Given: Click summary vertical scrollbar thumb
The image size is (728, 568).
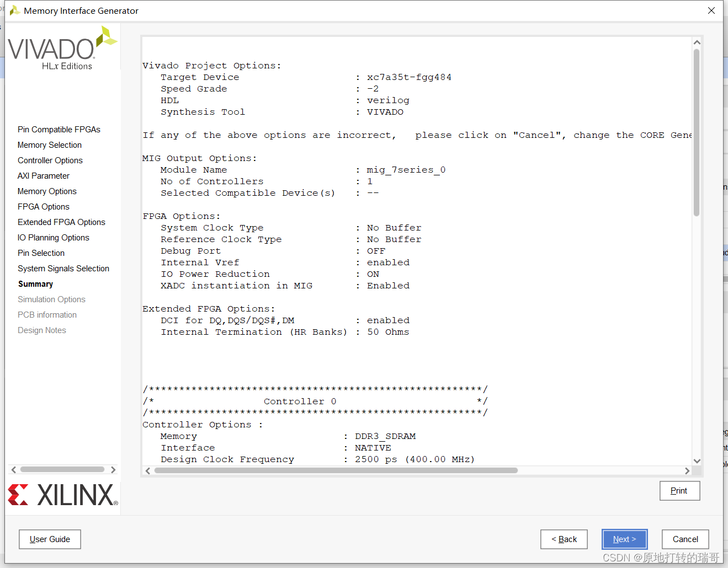Looking at the screenshot, I should pyautogui.click(x=697, y=133).
